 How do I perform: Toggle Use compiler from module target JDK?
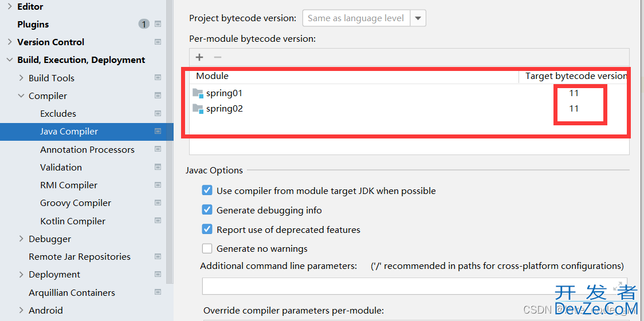point(207,191)
